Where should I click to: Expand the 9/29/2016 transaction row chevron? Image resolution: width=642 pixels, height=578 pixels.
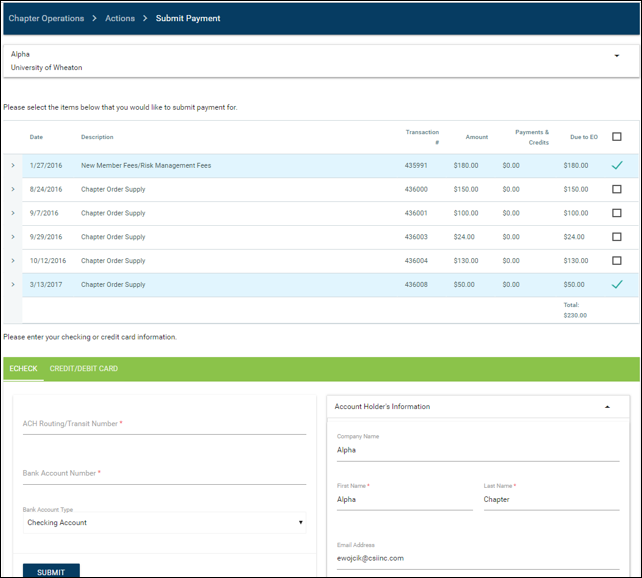(x=13, y=237)
